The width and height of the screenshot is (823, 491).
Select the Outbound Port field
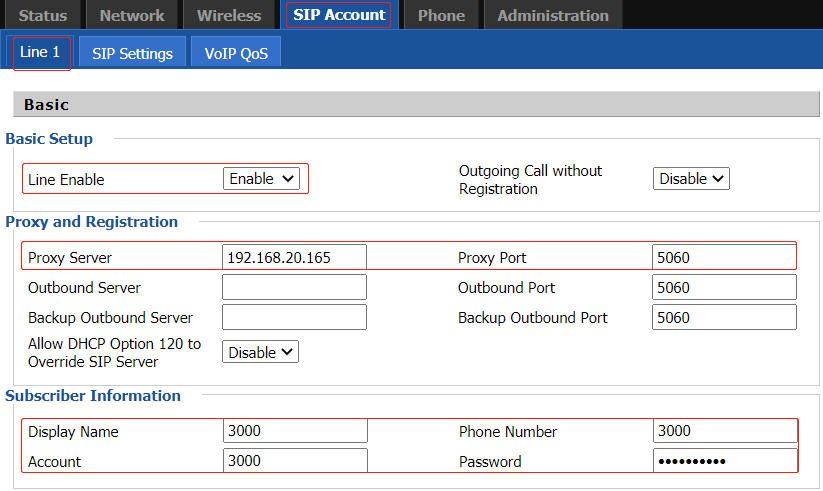[724, 288]
